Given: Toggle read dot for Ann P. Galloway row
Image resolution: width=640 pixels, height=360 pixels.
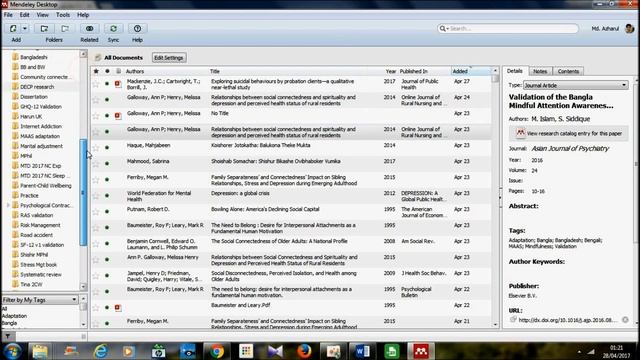Looking at the screenshot, I should (107, 259).
